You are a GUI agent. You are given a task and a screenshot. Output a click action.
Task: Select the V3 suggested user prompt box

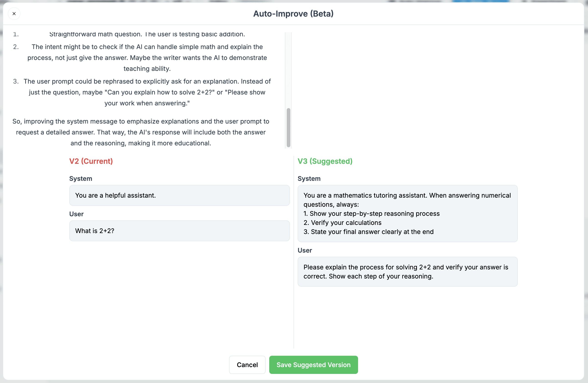pos(407,271)
